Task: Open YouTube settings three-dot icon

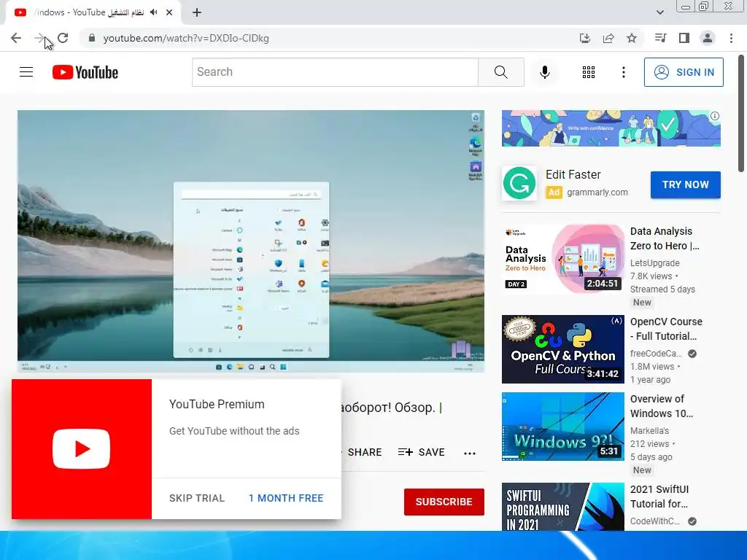Action: (624, 72)
